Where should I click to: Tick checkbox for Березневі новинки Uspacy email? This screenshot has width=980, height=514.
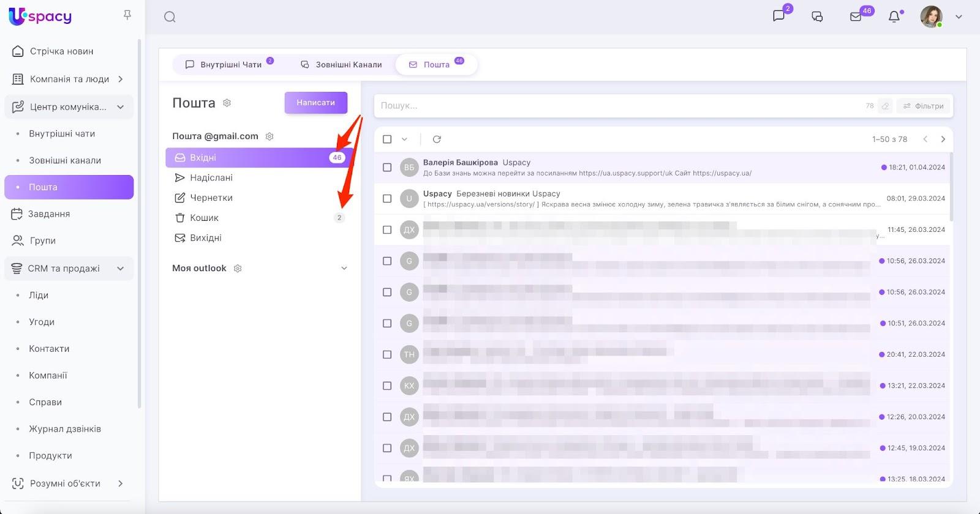(x=387, y=199)
